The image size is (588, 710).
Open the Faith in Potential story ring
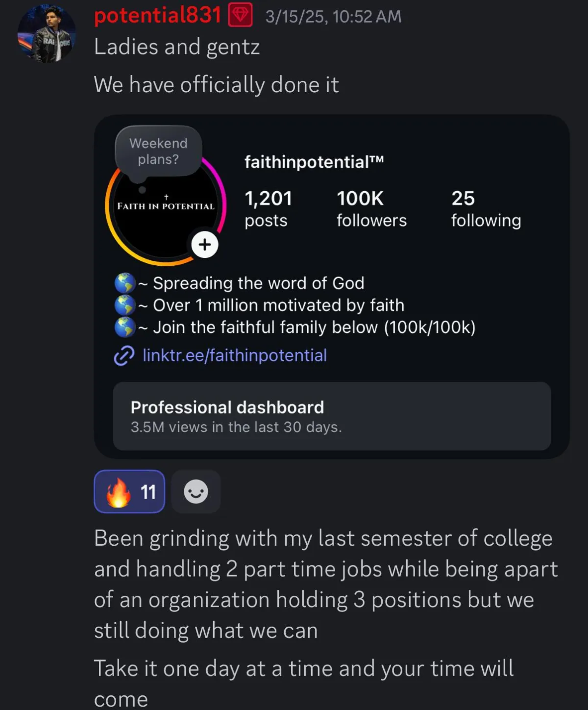coord(166,207)
